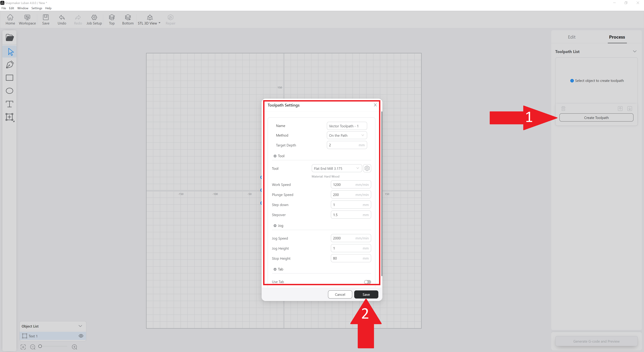Image resolution: width=644 pixels, height=352 pixels.
Task: Collapse the Object List panel
Action: (x=80, y=326)
